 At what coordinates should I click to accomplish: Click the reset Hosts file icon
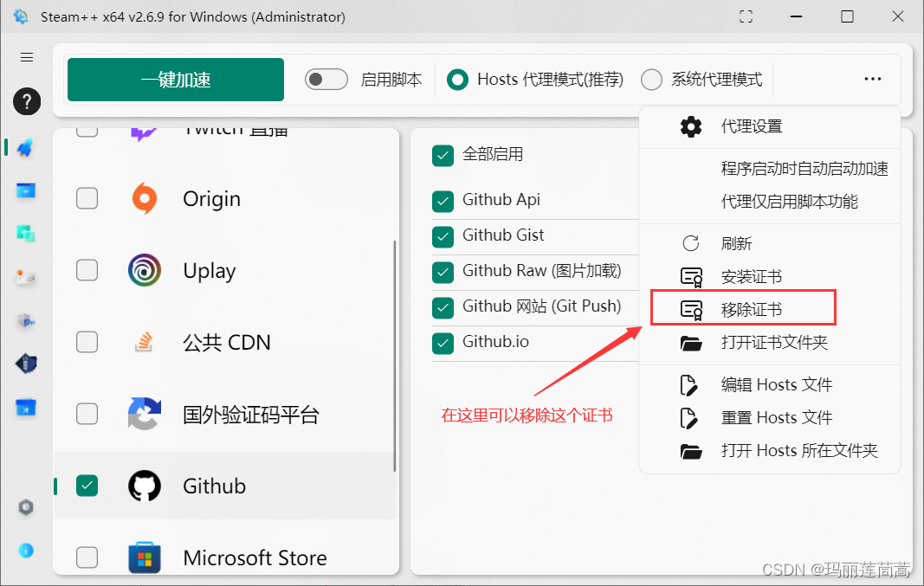[688, 418]
